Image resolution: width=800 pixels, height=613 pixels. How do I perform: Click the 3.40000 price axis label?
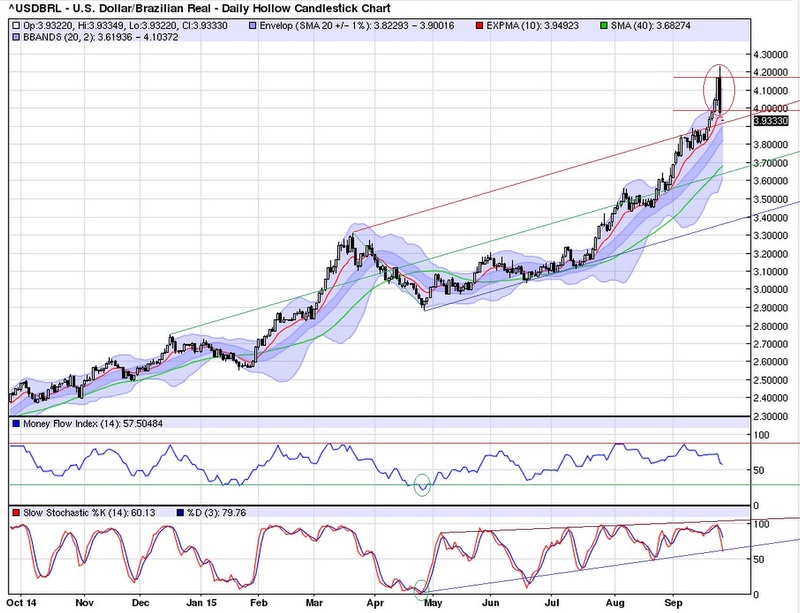coord(770,217)
